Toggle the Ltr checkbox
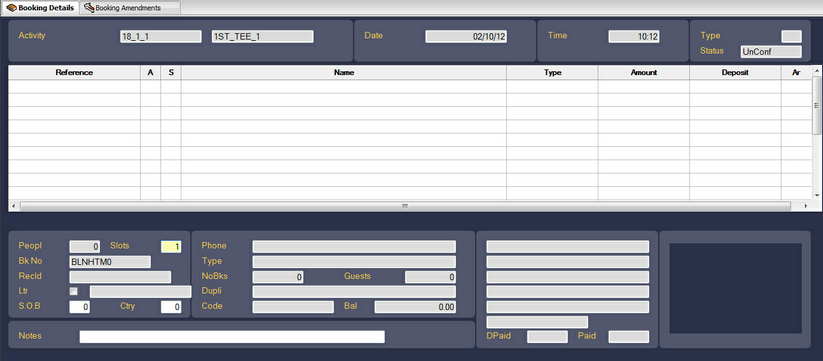This screenshot has width=823, height=361. (74, 291)
